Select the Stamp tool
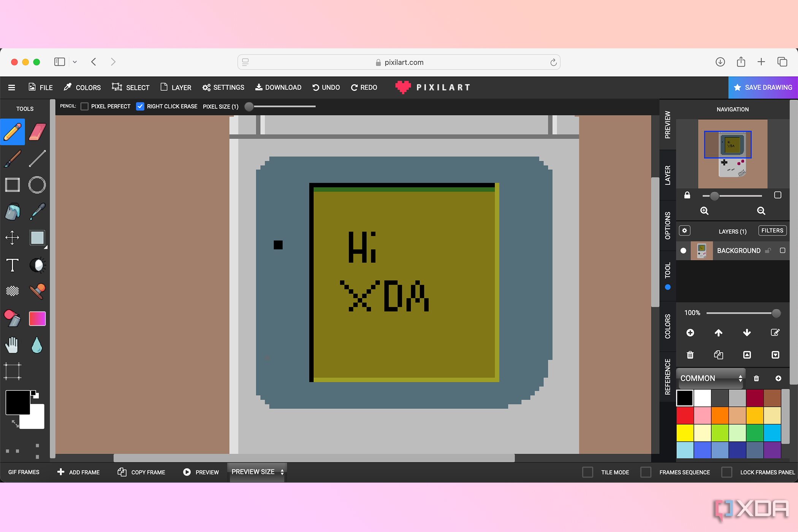The image size is (798, 532). 37,291
